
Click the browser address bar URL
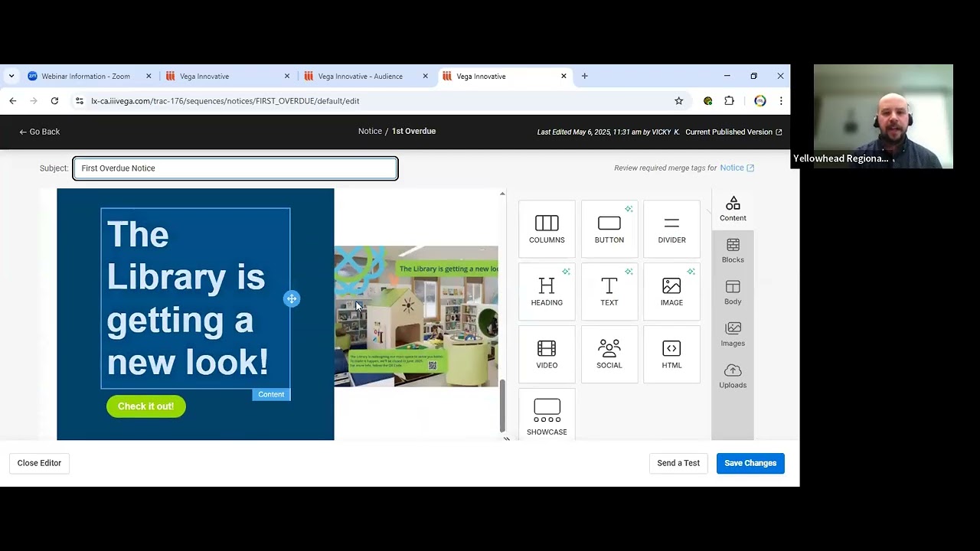(x=225, y=101)
